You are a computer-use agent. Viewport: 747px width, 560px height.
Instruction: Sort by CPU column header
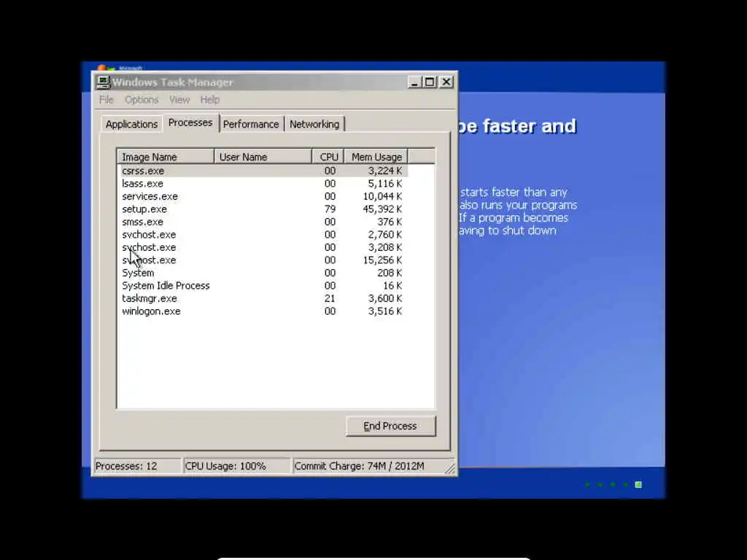(x=328, y=157)
